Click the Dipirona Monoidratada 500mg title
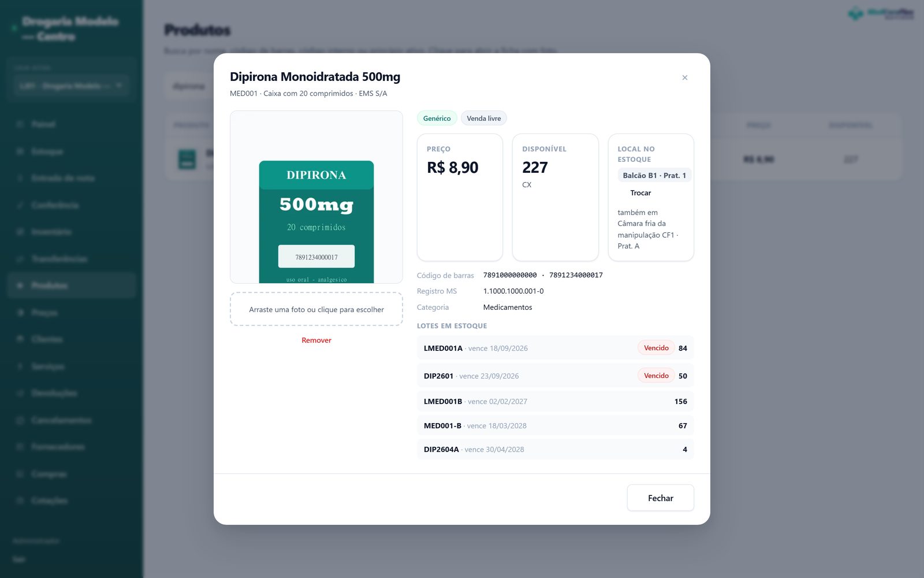This screenshot has width=924, height=578. click(x=315, y=77)
